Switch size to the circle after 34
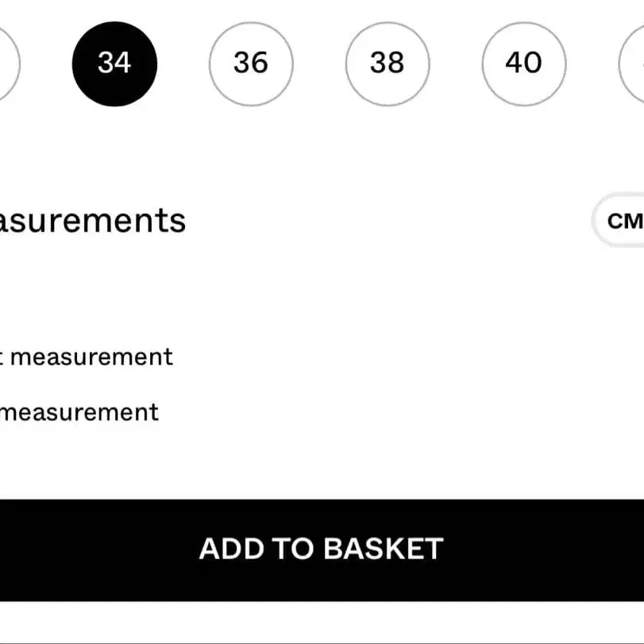This screenshot has height=644, width=644. coord(251,64)
